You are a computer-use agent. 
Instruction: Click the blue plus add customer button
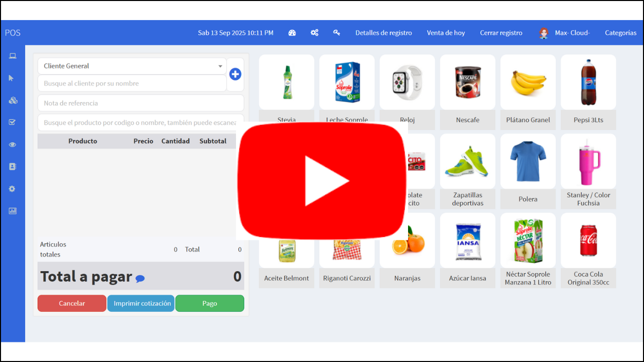pos(235,74)
